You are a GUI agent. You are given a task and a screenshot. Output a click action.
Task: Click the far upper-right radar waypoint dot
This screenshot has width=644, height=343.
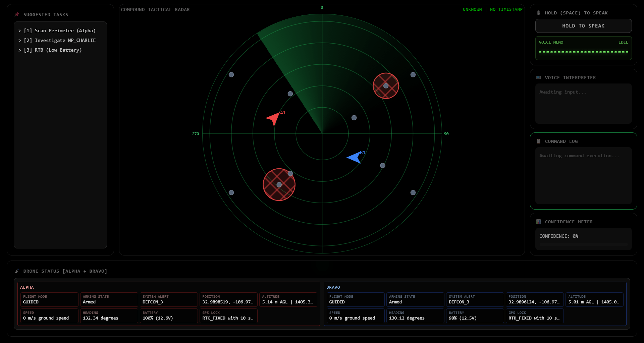pyautogui.click(x=413, y=74)
